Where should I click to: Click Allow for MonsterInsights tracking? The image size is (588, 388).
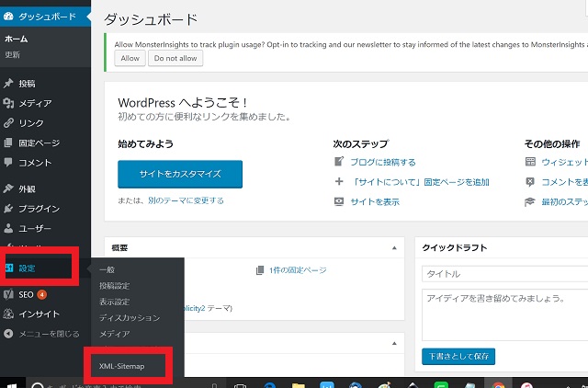(x=130, y=58)
